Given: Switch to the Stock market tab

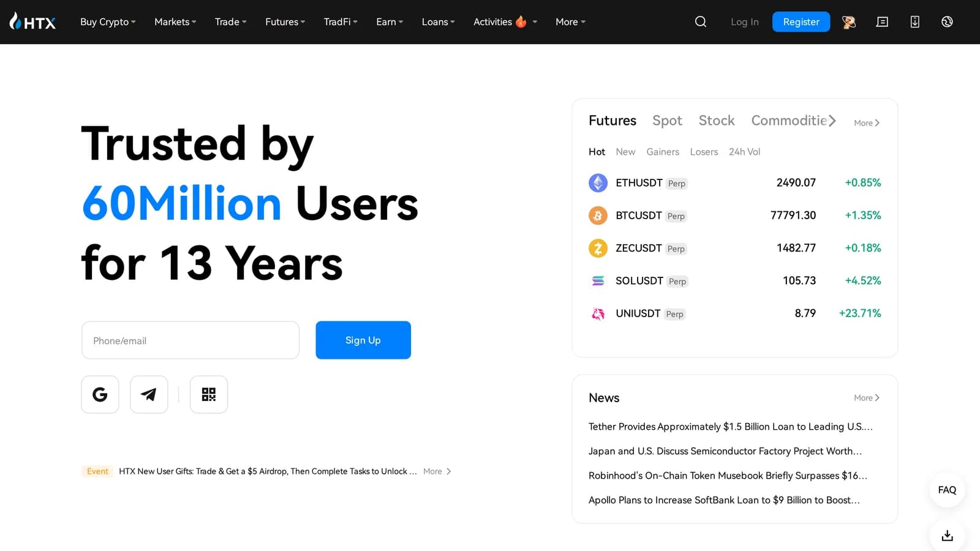Looking at the screenshot, I should click(x=717, y=121).
